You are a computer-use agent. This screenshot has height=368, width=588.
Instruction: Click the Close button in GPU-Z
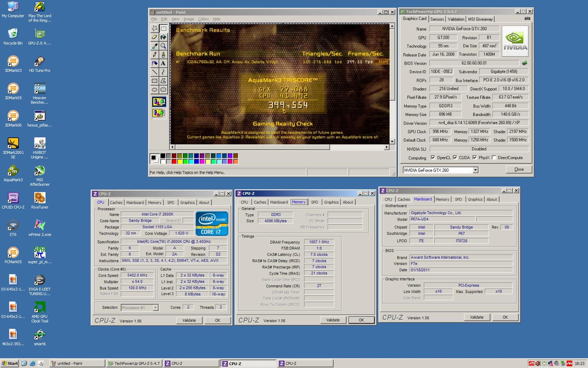tap(519, 169)
